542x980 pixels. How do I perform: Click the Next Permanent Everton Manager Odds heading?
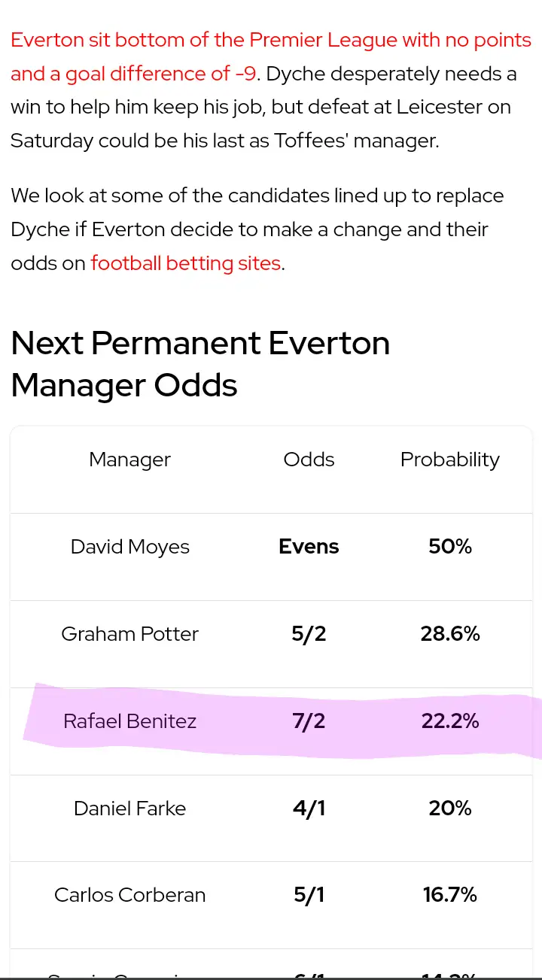[x=200, y=364]
